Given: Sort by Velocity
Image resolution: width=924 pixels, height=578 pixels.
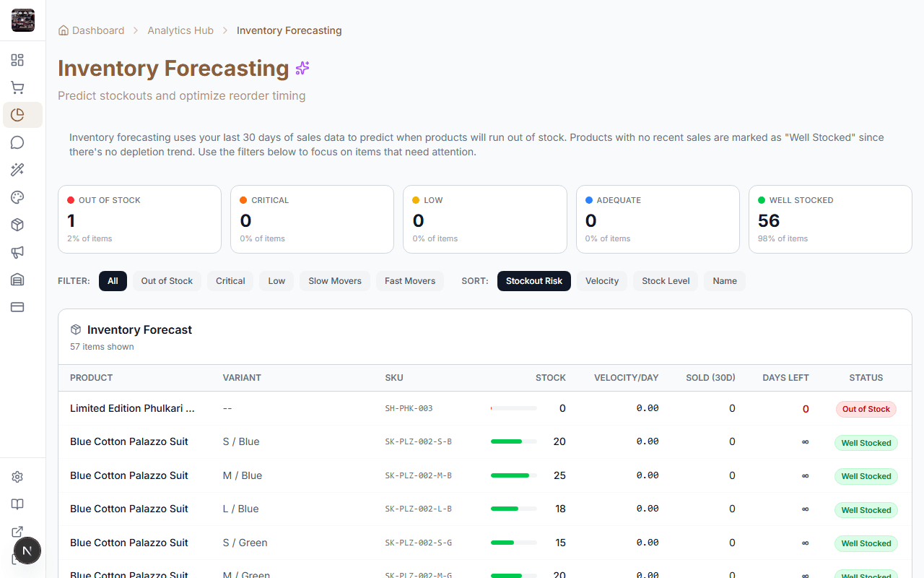Looking at the screenshot, I should (601, 280).
